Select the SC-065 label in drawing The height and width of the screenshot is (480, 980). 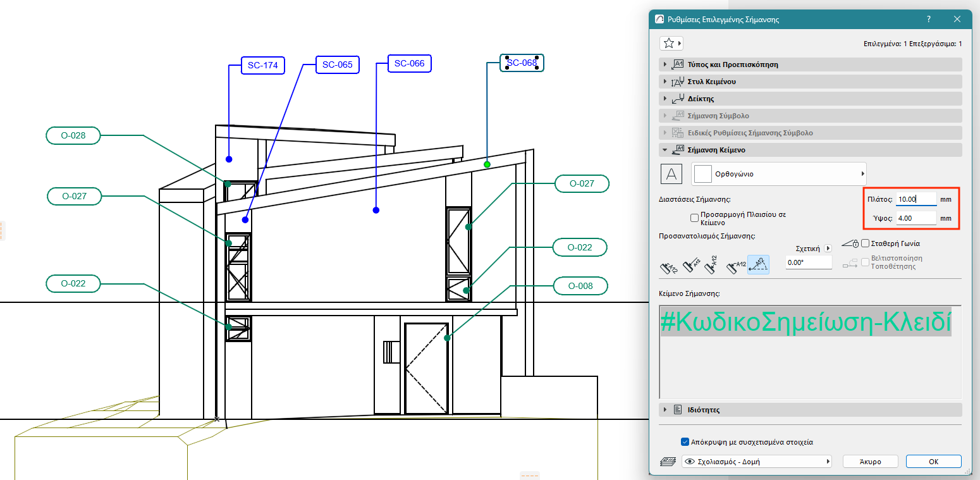point(337,65)
